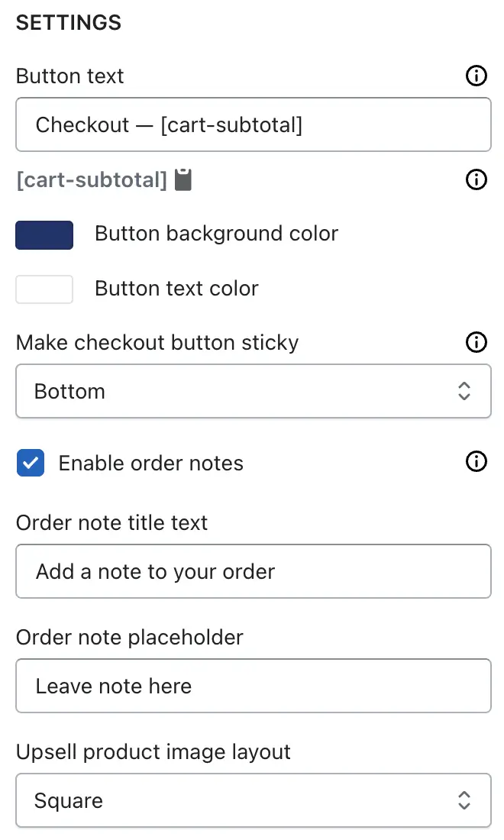Show info for Make checkout button sticky
Image resolution: width=504 pixels, height=840 pixels.
click(x=477, y=342)
